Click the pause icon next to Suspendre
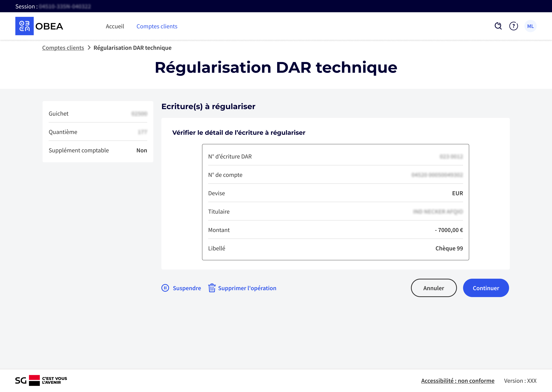Image resolution: width=552 pixels, height=392 pixels. click(165, 288)
